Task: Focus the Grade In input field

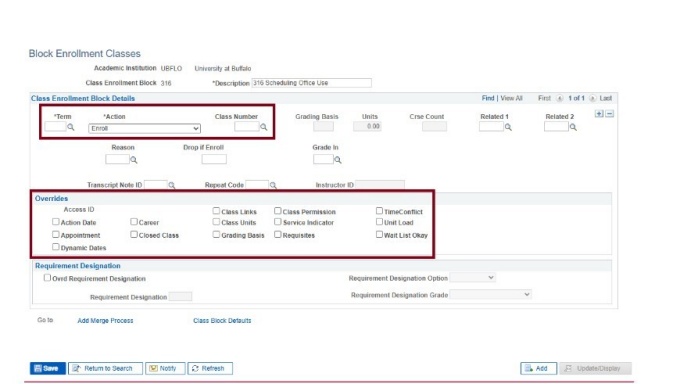Action: 323,159
